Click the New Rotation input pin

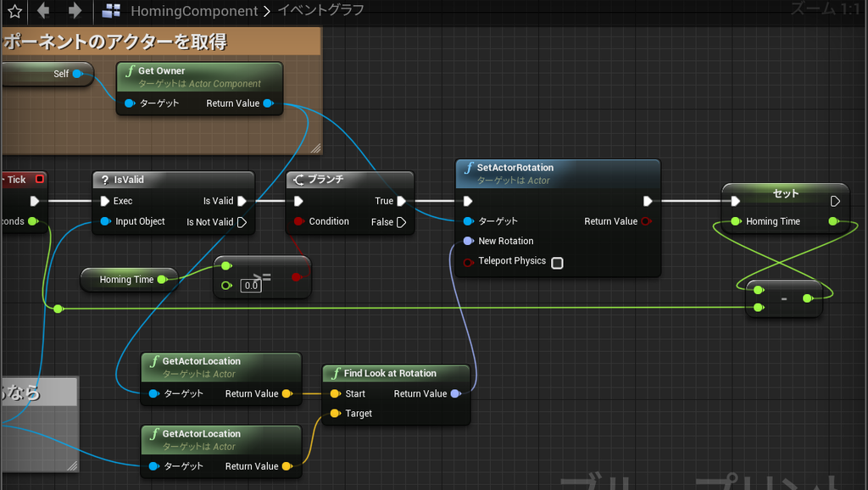click(468, 241)
